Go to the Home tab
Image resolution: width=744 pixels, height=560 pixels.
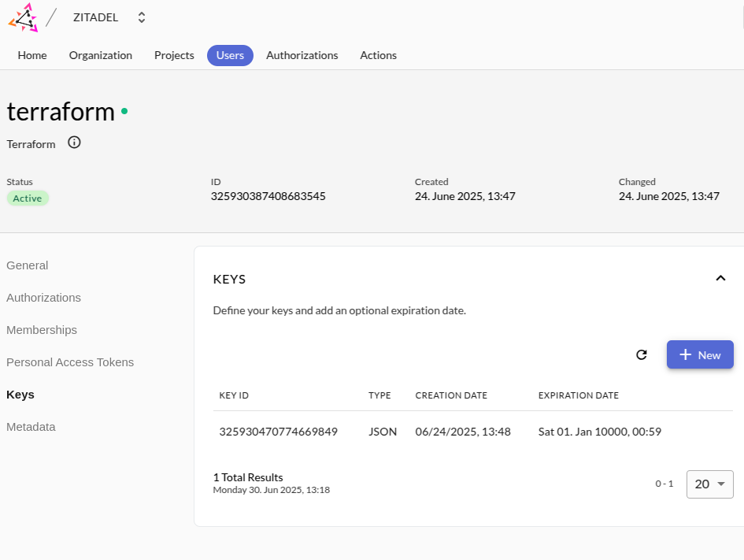coord(32,55)
